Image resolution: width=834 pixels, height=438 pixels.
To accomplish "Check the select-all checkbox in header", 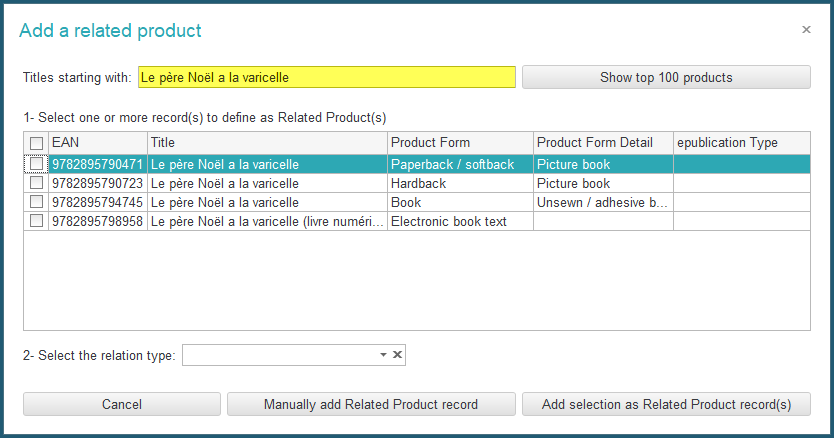I will pos(36,143).
